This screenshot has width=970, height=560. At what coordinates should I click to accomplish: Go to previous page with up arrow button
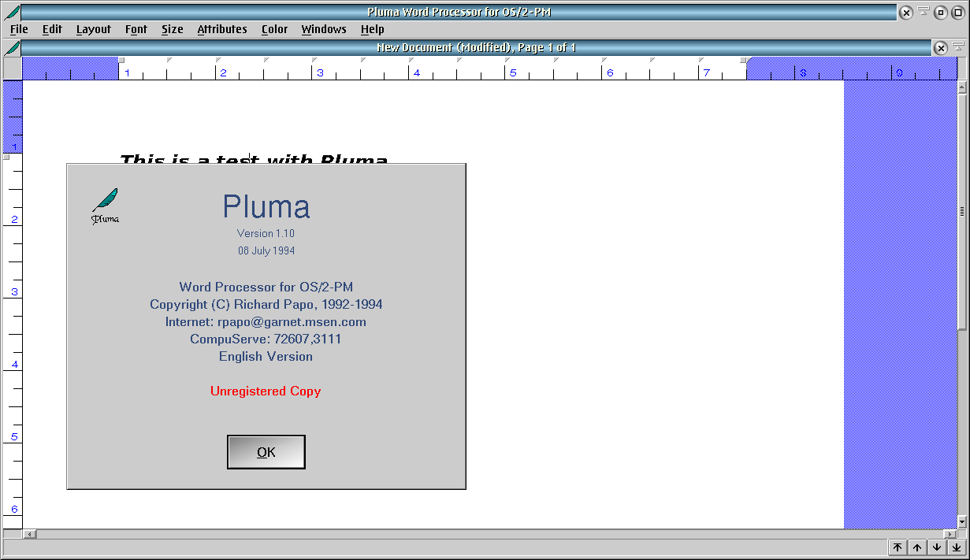917,547
